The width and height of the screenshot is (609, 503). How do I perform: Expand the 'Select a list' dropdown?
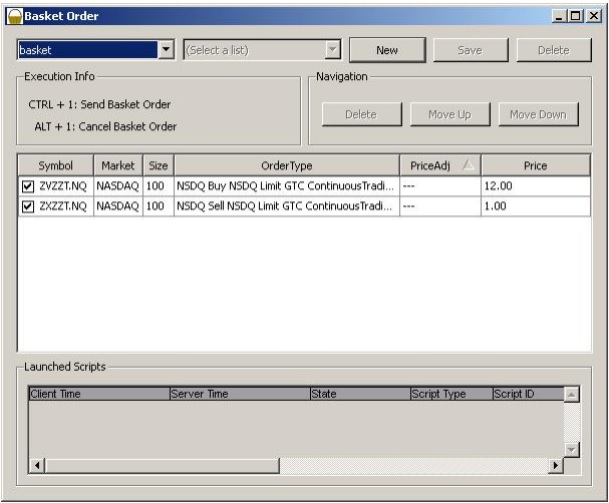333,50
